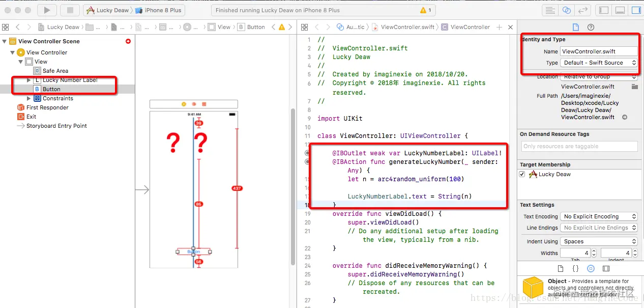Click ViewController class in jump bar
The height and width of the screenshot is (308, 644).
coord(465,27)
